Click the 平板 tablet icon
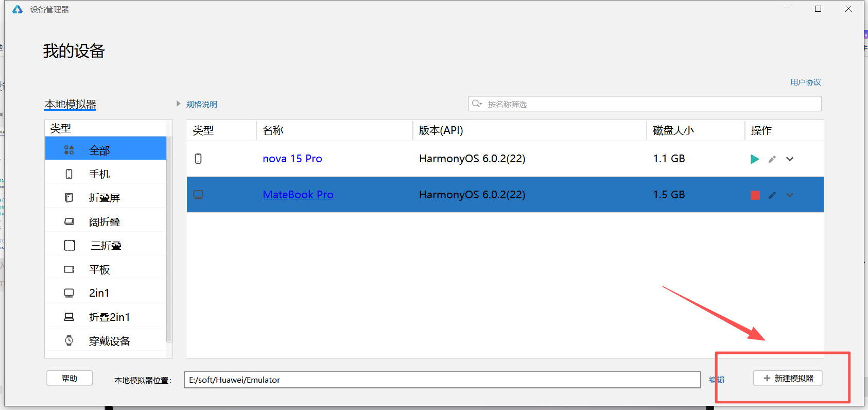Image resolution: width=868 pixels, height=410 pixels. (69, 269)
